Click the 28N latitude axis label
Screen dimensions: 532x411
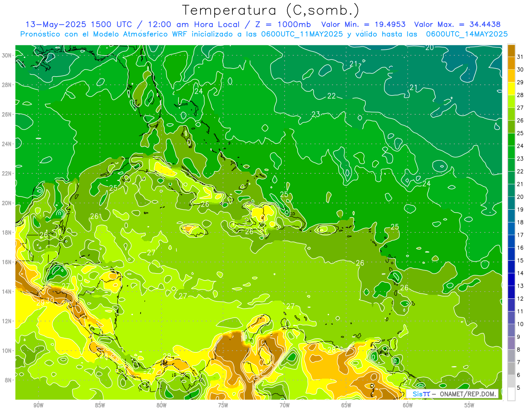[x=7, y=85]
